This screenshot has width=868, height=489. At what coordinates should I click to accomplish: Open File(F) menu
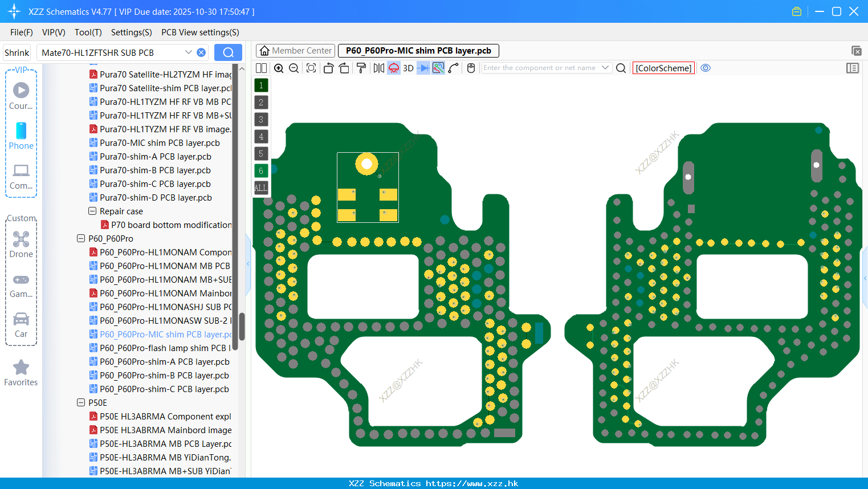(x=22, y=32)
